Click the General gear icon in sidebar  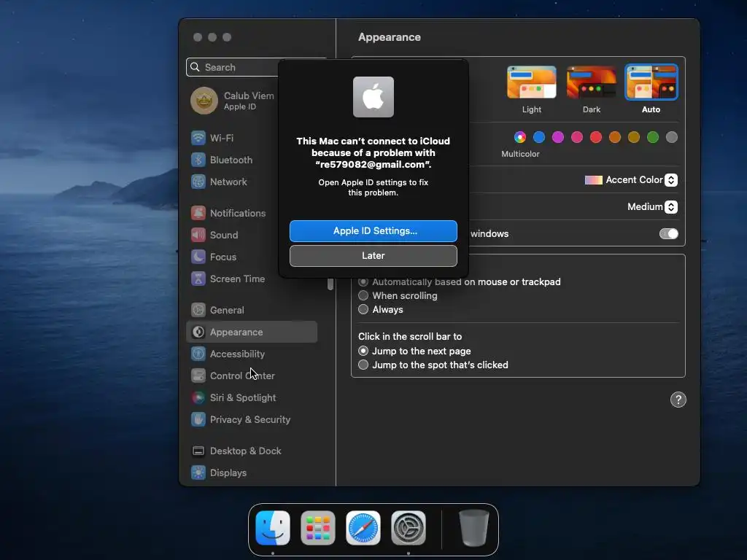point(198,311)
